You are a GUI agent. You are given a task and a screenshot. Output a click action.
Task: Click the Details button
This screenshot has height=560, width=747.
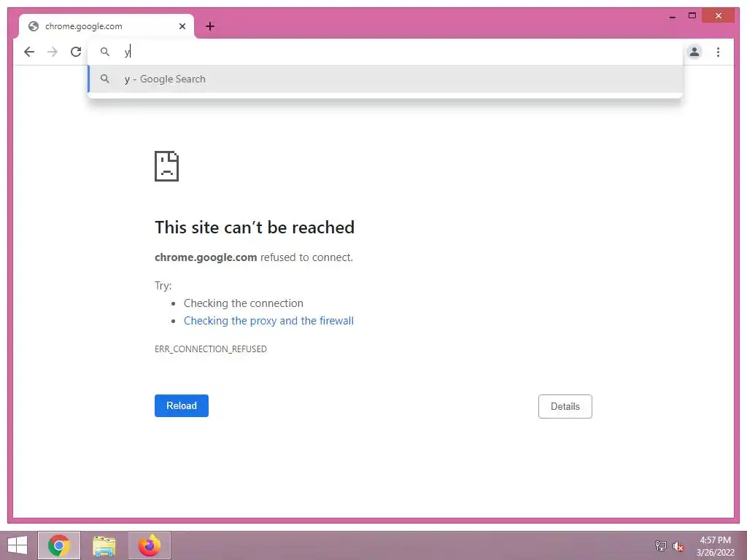565,407
